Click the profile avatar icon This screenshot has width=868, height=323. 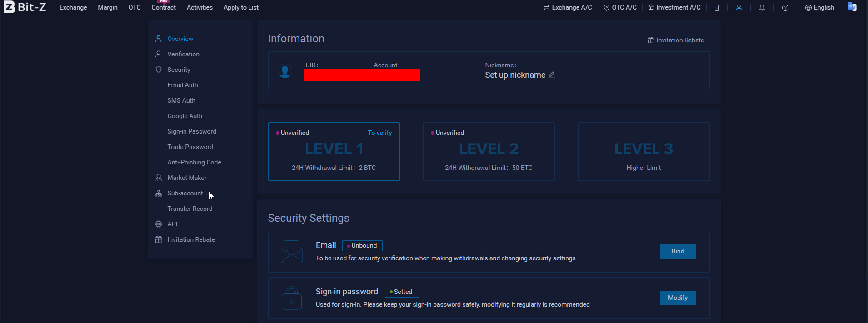pos(285,71)
